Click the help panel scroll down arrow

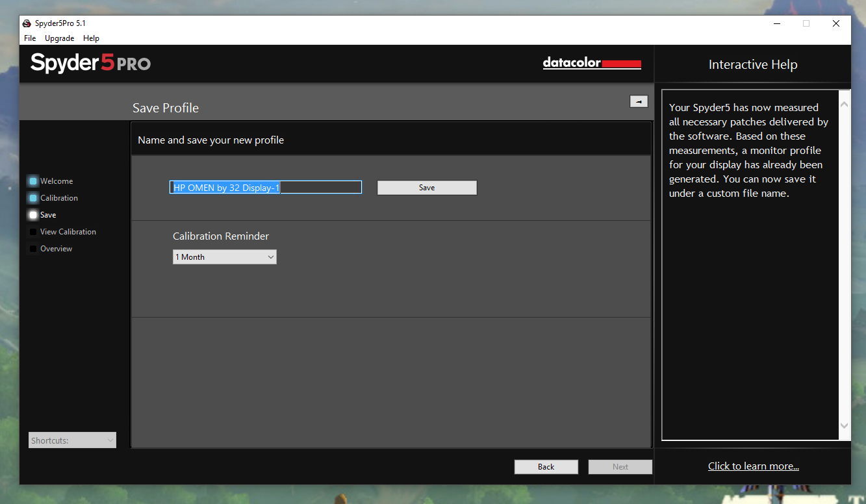pos(845,426)
